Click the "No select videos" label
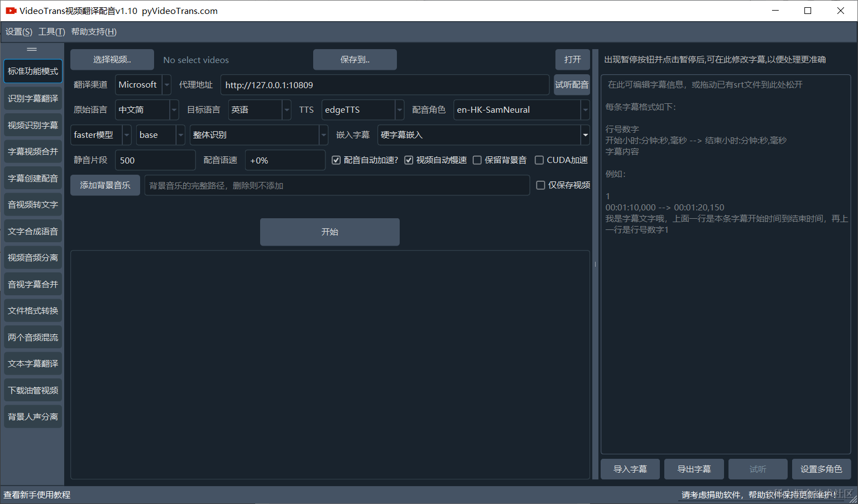This screenshot has height=504, width=858. [x=196, y=60]
